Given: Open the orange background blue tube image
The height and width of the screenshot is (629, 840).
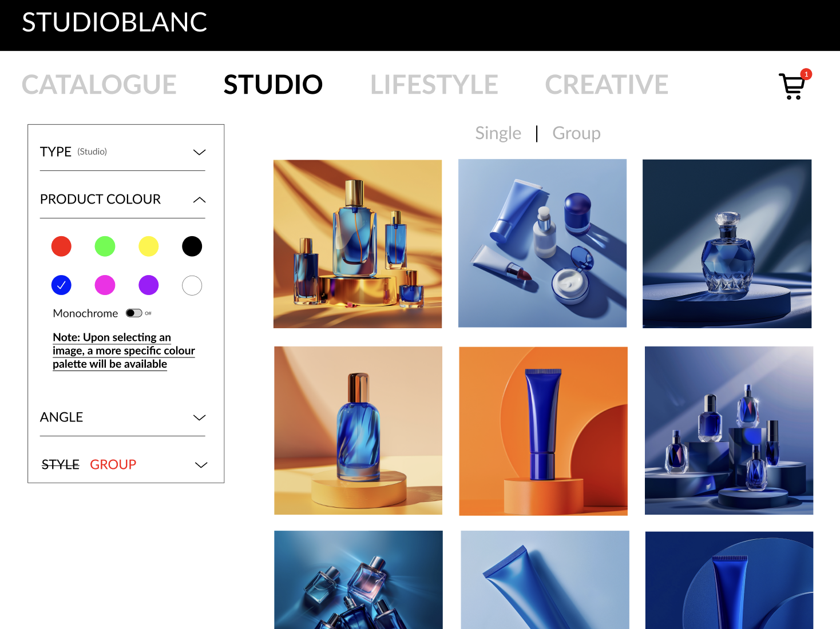Looking at the screenshot, I should [x=543, y=431].
